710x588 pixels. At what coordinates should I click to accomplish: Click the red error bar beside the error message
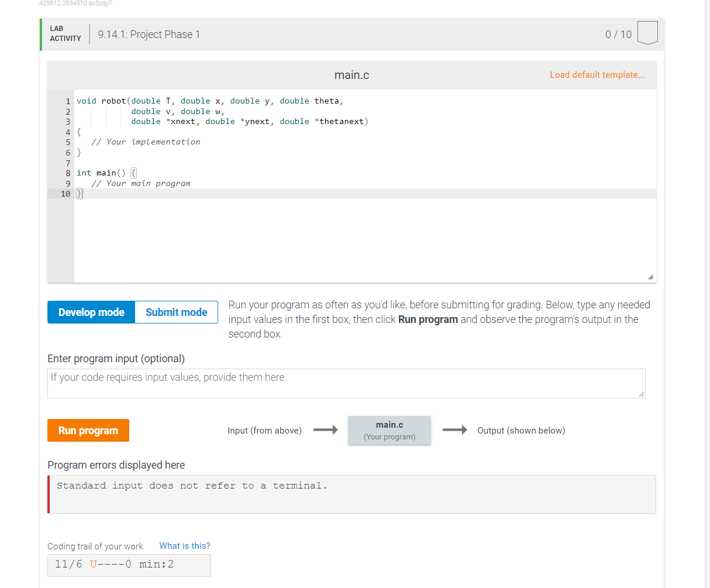coord(49,495)
